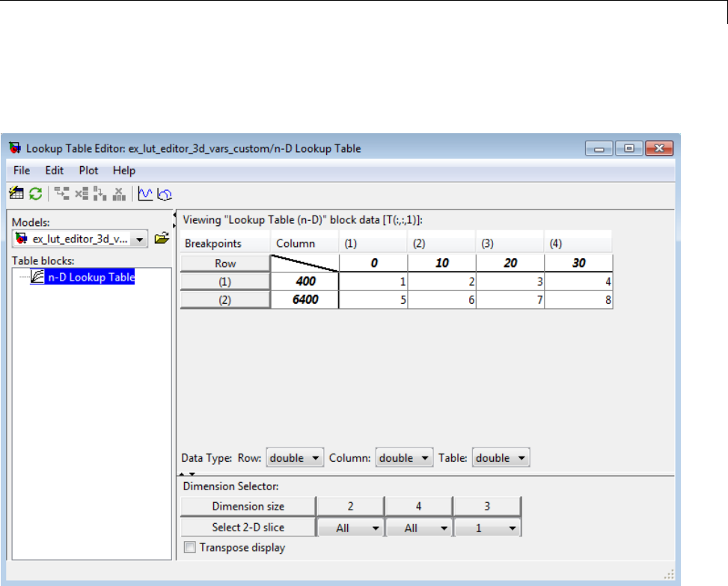Click the dimension size cell showing 3

[x=487, y=506]
